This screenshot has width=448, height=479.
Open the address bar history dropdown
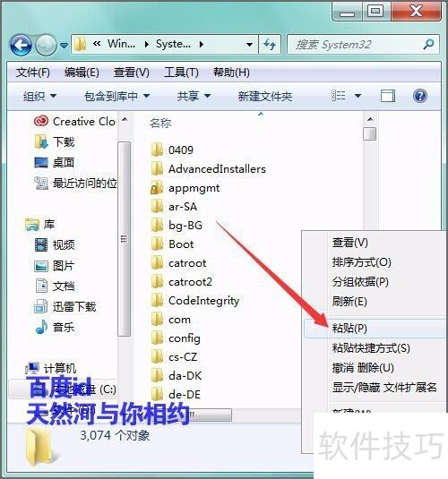coord(249,45)
